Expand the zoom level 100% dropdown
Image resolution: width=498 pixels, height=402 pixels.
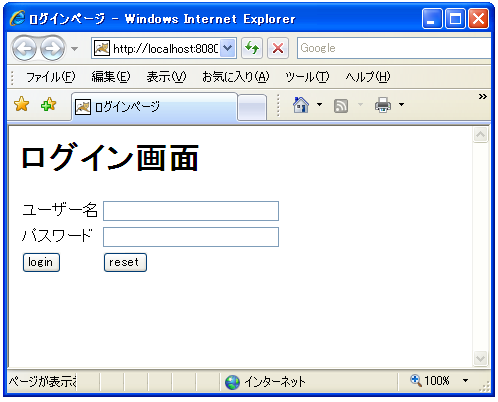[x=466, y=380]
